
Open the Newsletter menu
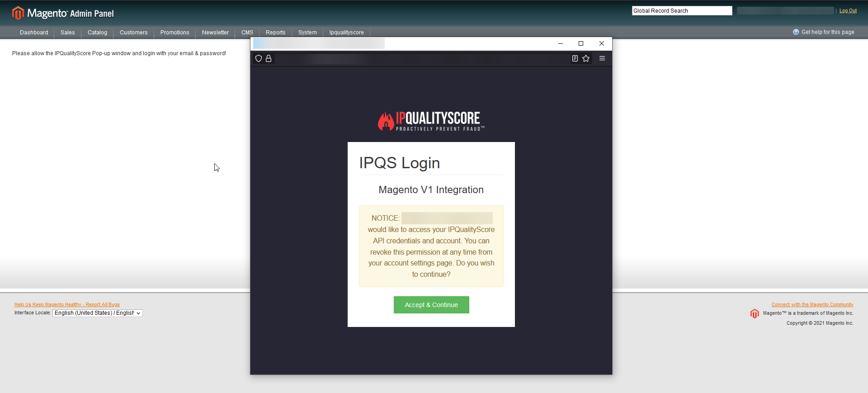click(216, 33)
